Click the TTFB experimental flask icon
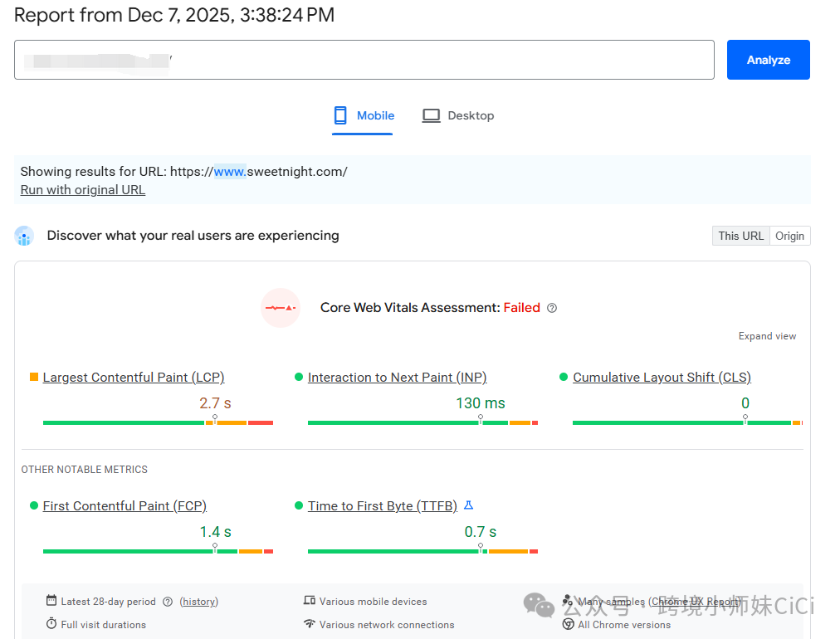Viewport: 840px width, 639px height. pos(468,505)
